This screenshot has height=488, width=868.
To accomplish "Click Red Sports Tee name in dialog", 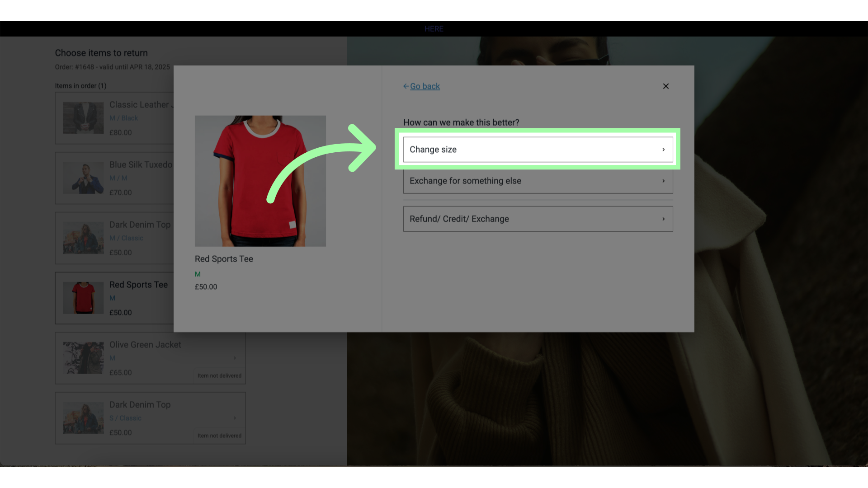I will coord(224,259).
